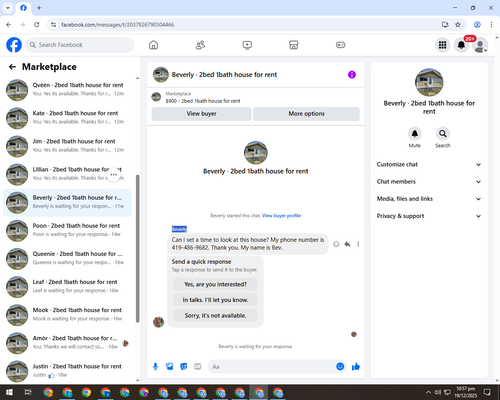
Task: Mute this chat using bell icon
Action: (x=415, y=134)
